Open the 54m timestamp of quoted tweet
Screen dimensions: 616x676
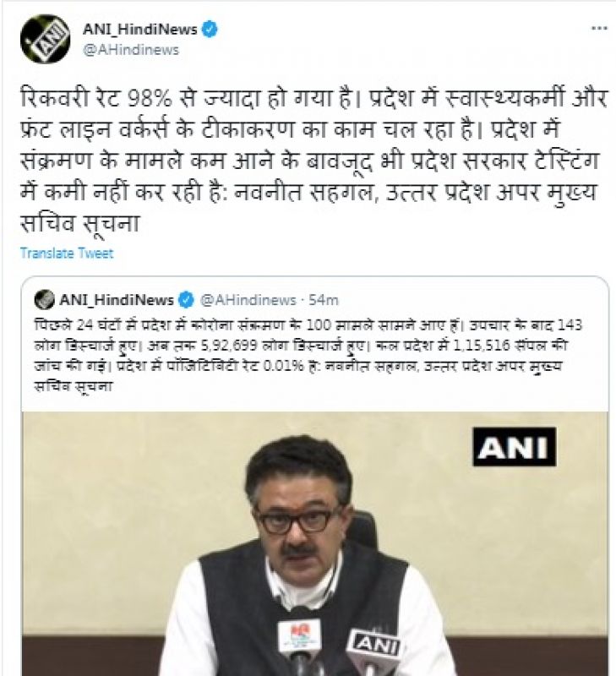pos(324,300)
